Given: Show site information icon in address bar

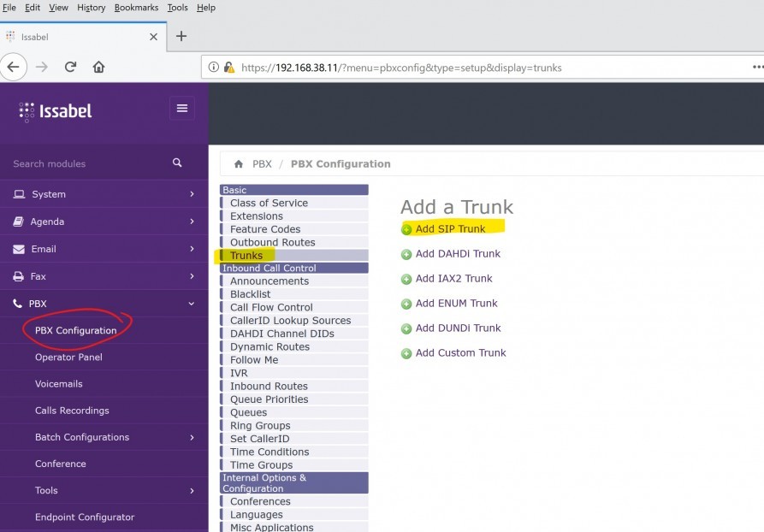Looking at the screenshot, I should pyautogui.click(x=213, y=68).
